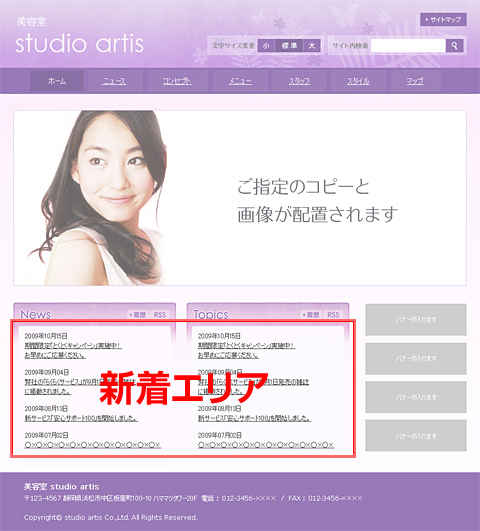Select the ホーム navigation tab
480x531 pixels.
(x=57, y=81)
